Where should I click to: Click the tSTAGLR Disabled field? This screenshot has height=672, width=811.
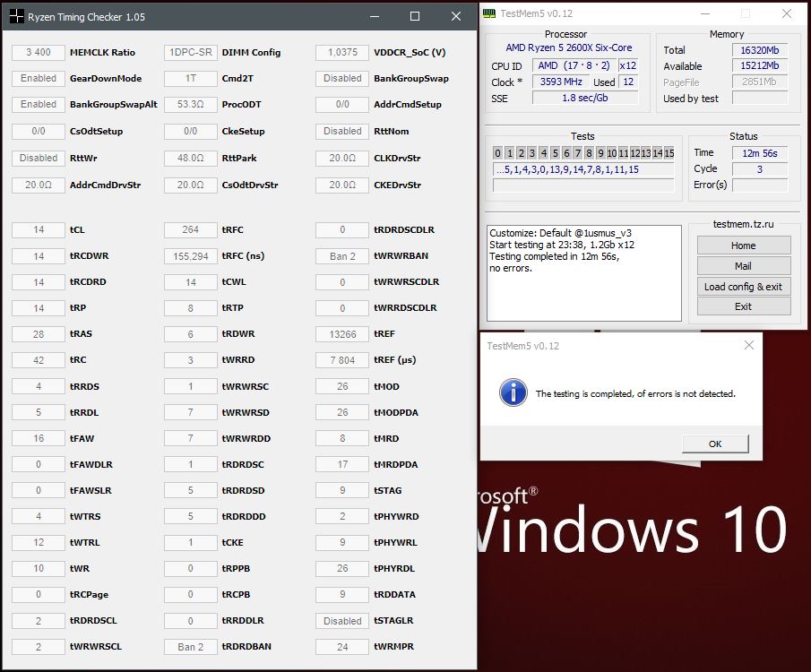342,621
